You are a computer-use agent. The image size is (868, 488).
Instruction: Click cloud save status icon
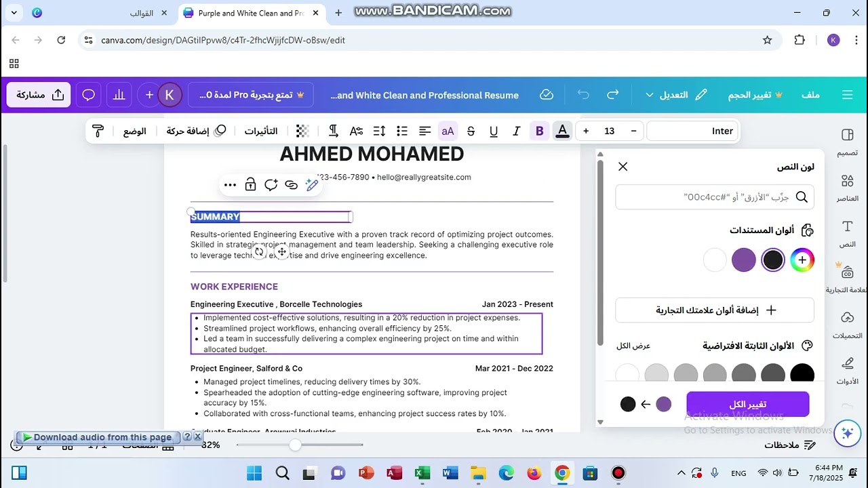point(547,95)
